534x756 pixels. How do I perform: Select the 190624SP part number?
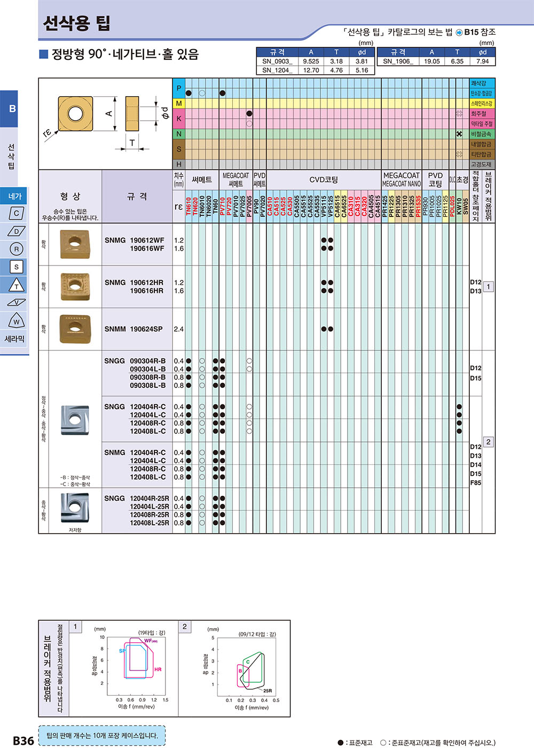[x=146, y=329]
